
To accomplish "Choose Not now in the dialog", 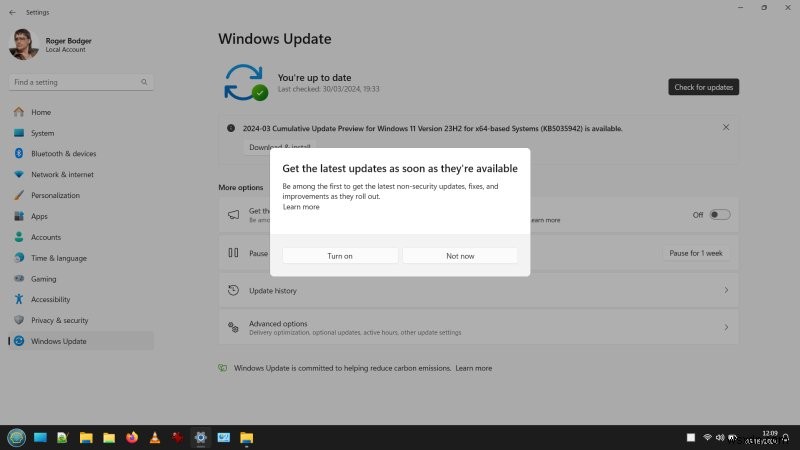I will pos(460,256).
